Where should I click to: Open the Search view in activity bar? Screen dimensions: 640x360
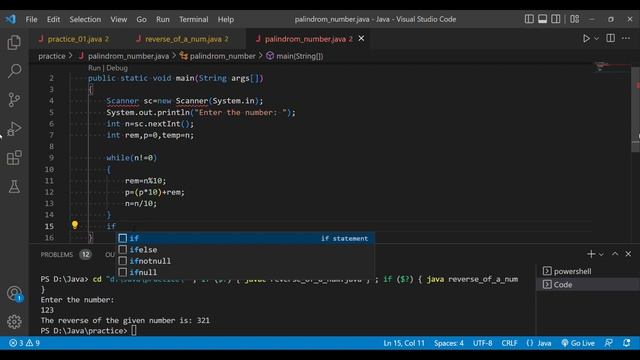(x=14, y=71)
